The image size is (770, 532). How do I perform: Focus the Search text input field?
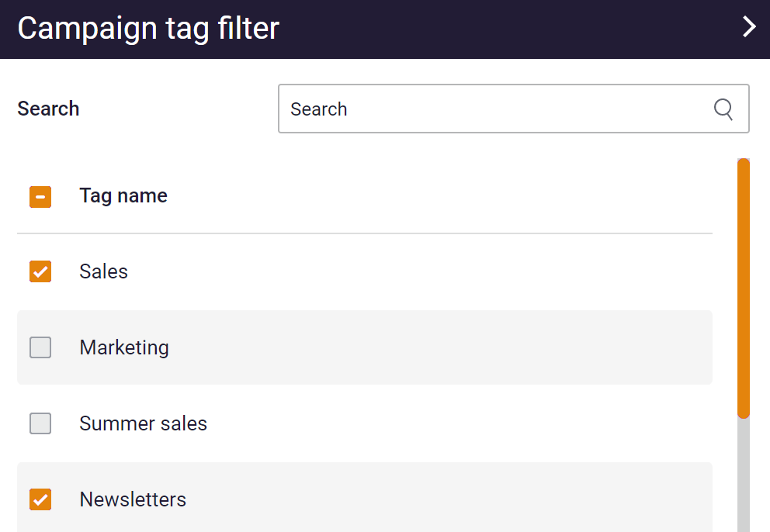[x=514, y=109]
